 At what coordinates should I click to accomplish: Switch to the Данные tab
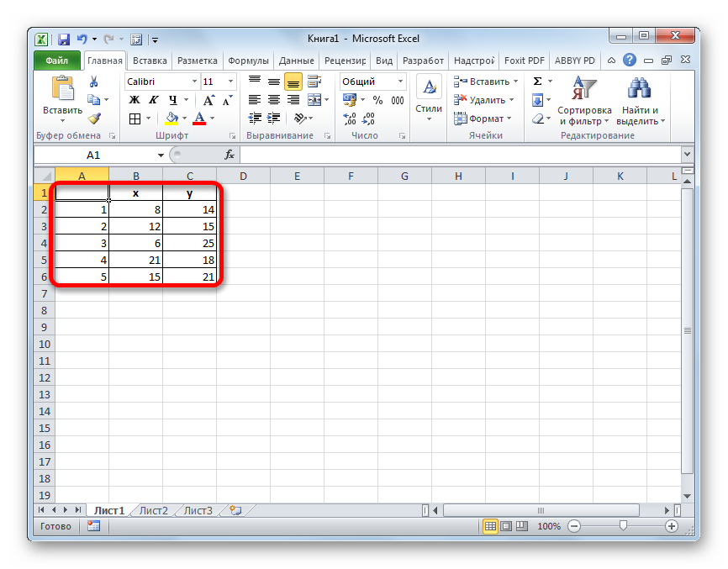point(296,61)
